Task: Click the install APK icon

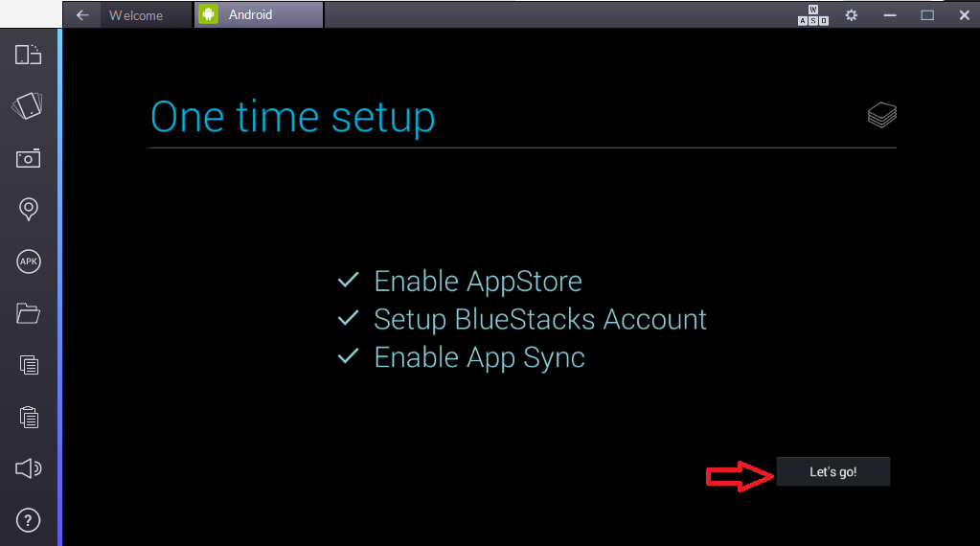Action: (28, 262)
